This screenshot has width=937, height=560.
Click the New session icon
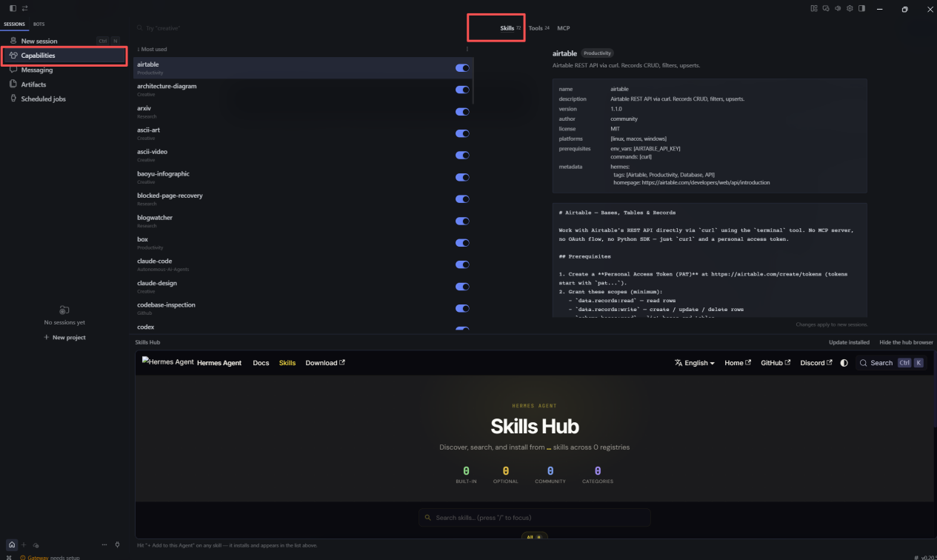tap(13, 41)
